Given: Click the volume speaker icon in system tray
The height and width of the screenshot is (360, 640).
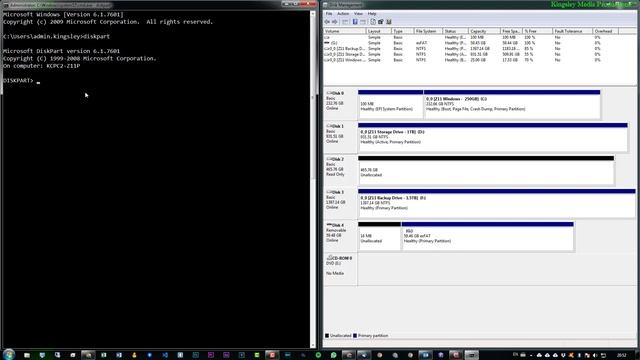Looking at the screenshot, I should pos(595,356).
